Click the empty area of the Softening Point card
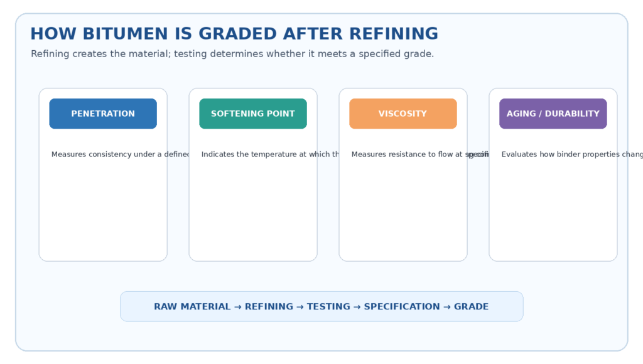 [253, 209]
